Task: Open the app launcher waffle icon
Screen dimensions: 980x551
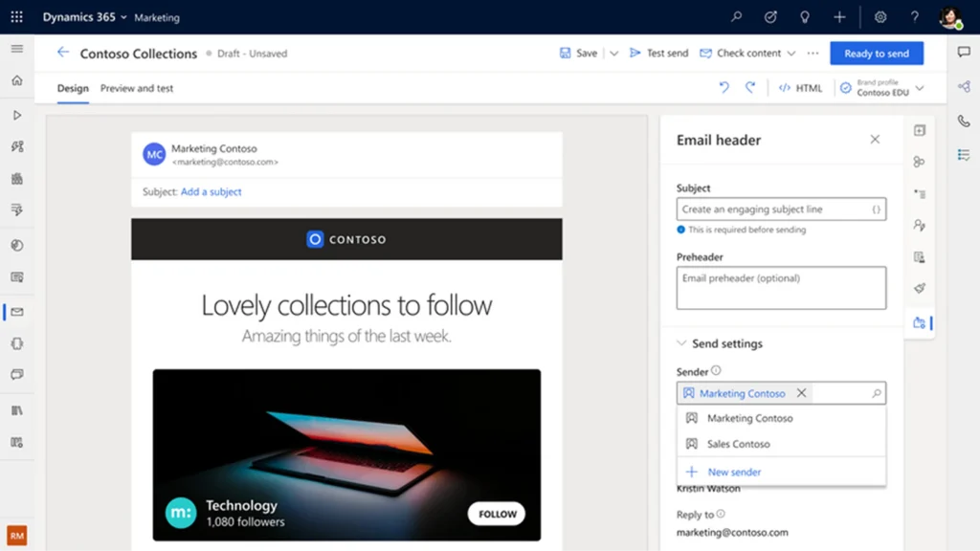Action: coord(16,17)
